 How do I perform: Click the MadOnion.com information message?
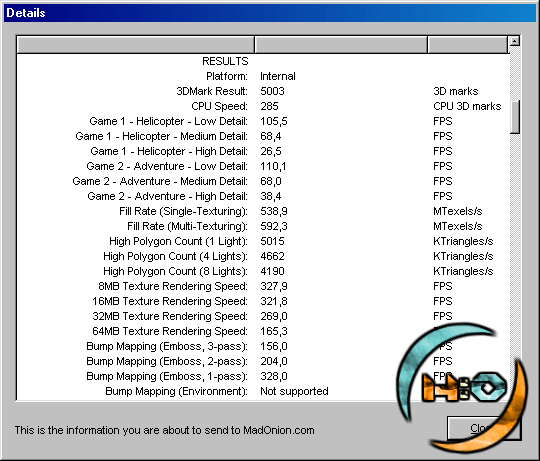164,430
